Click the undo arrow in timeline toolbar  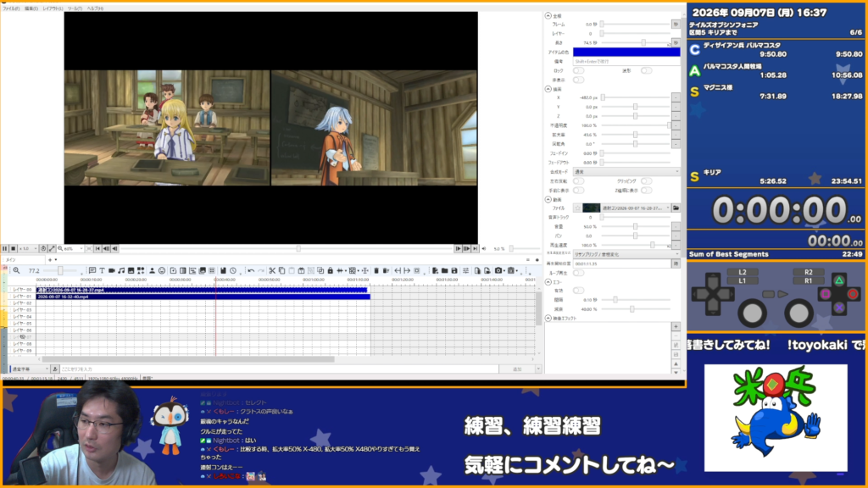[251, 270]
